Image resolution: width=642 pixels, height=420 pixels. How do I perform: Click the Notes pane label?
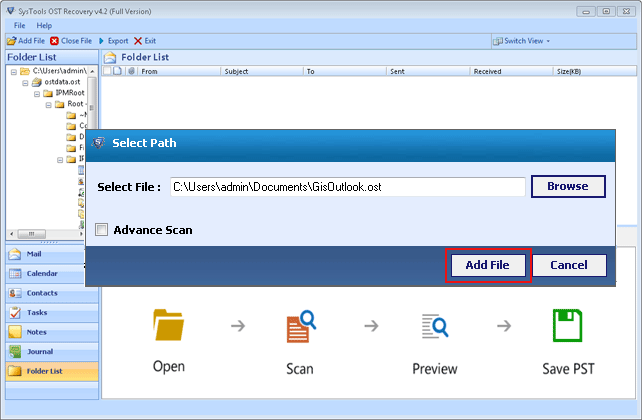coord(36,332)
